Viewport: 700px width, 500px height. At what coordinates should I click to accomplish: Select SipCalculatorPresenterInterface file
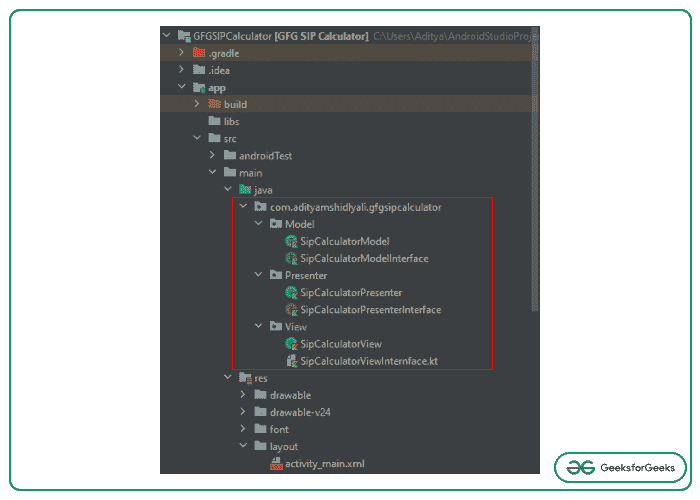[370, 310]
